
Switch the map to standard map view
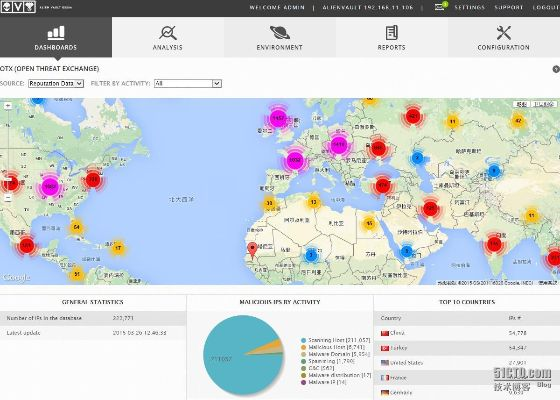tap(522, 104)
